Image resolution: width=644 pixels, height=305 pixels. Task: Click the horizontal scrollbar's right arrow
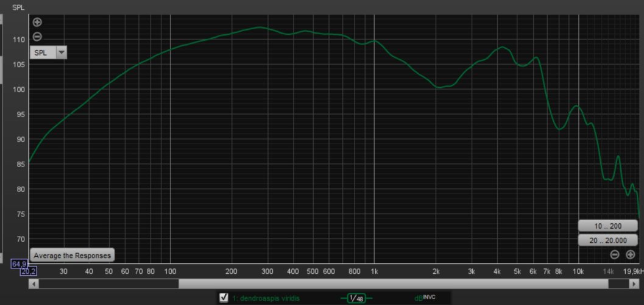pos(635,284)
